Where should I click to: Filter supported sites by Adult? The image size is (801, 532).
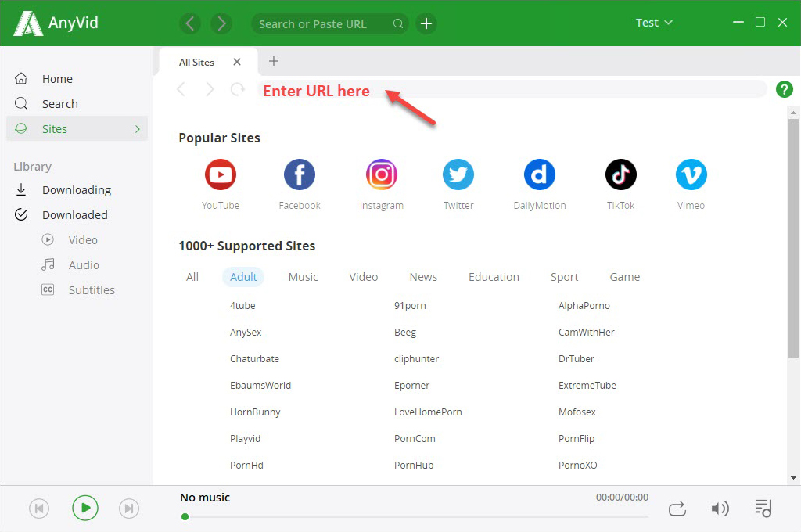pyautogui.click(x=243, y=277)
